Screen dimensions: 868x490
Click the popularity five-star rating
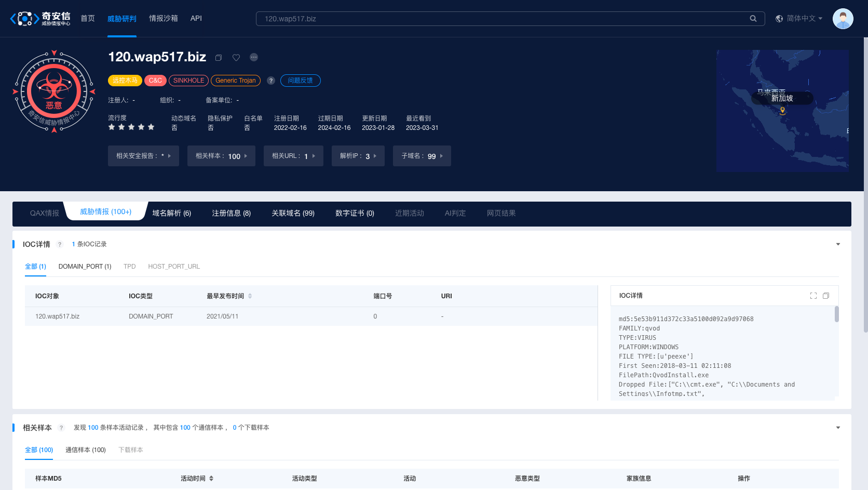131,127
